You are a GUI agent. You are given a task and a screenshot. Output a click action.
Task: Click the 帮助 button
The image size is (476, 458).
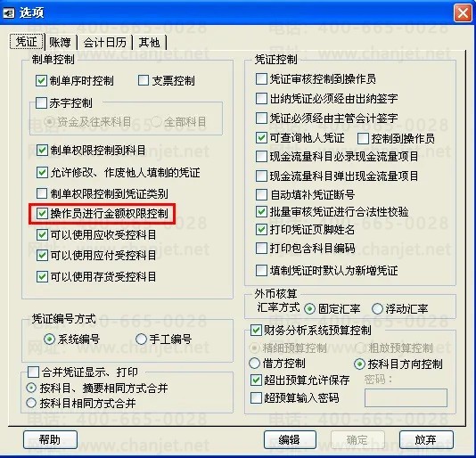point(50,439)
